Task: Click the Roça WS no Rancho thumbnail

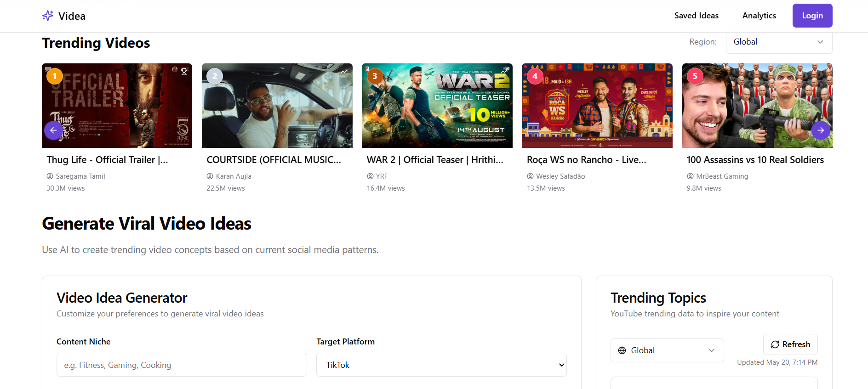Action: 597,106
